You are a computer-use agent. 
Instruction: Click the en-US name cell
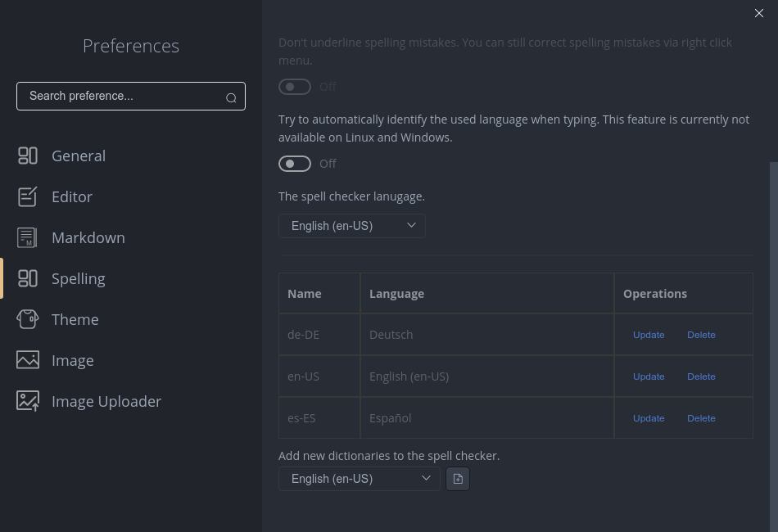319,376
